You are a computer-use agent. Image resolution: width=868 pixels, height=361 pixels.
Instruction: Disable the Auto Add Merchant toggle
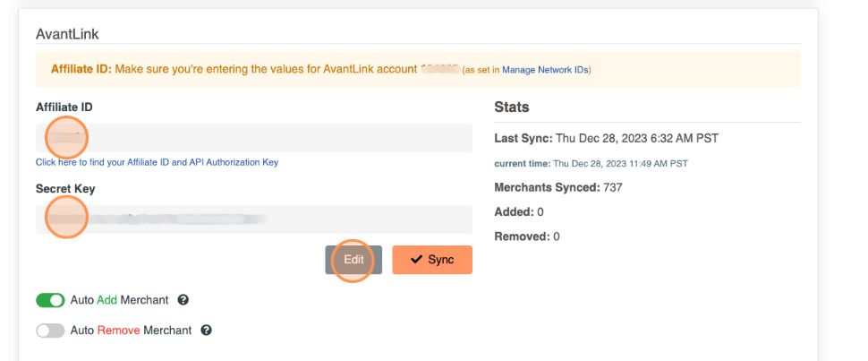tap(50, 301)
